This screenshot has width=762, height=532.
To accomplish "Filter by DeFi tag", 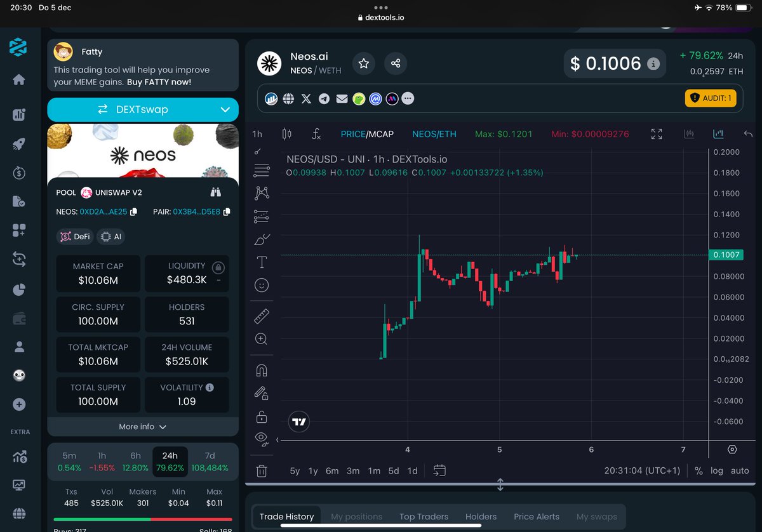I will 75,237.
